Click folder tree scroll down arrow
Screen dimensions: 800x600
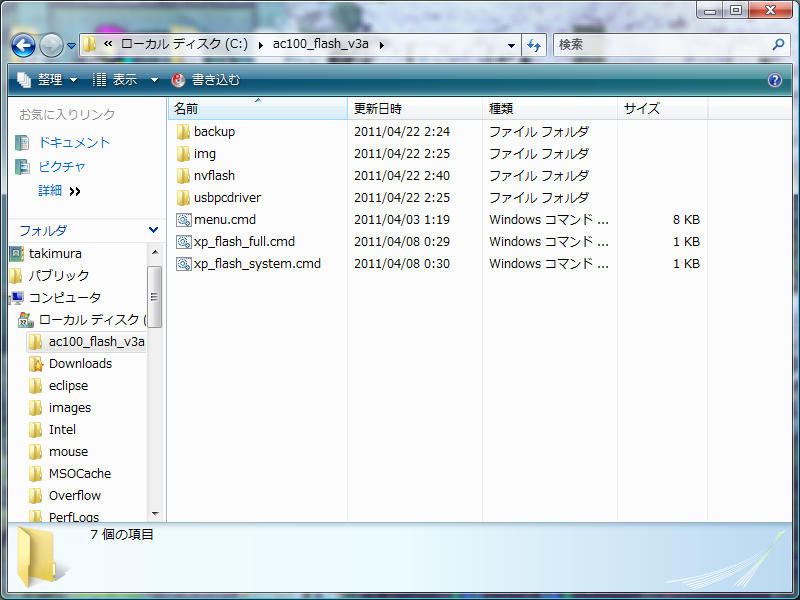(155, 514)
